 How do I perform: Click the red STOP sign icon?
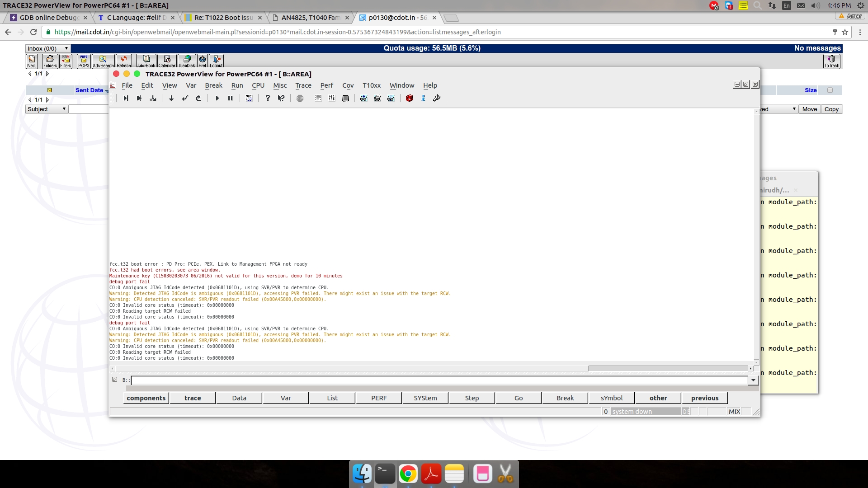(300, 98)
